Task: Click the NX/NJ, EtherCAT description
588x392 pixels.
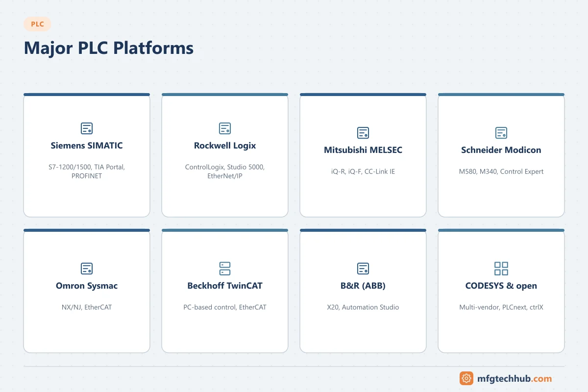Action: (87, 307)
